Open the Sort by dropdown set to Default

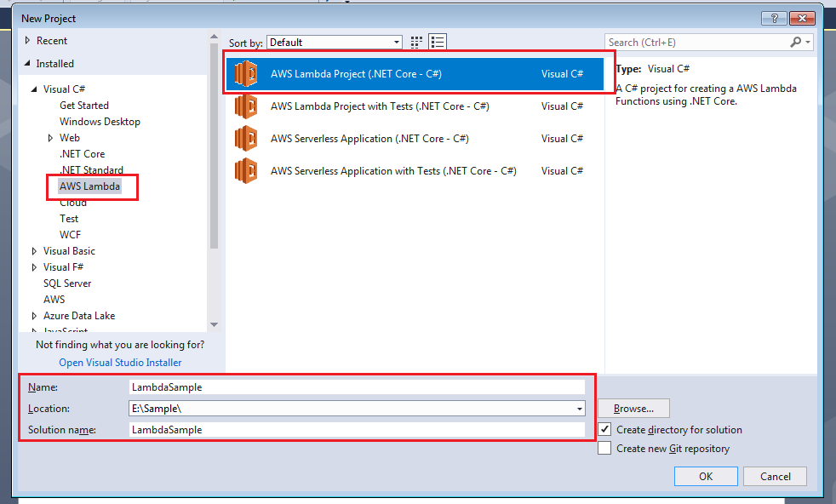coord(334,41)
